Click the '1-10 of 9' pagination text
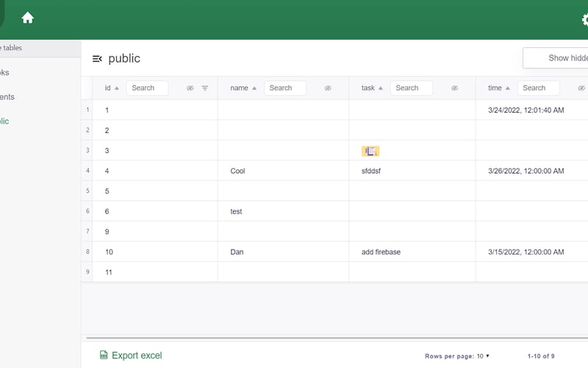This screenshot has height=368, width=588. [541, 356]
